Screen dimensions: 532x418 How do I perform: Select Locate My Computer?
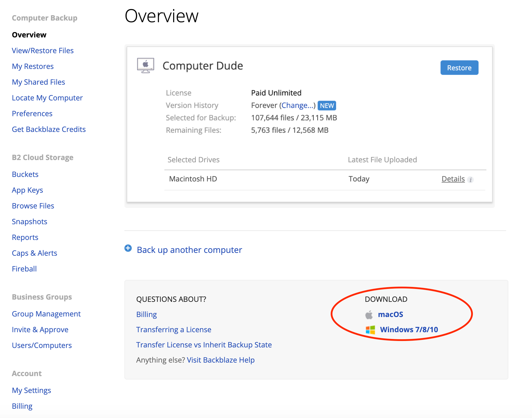tap(47, 98)
